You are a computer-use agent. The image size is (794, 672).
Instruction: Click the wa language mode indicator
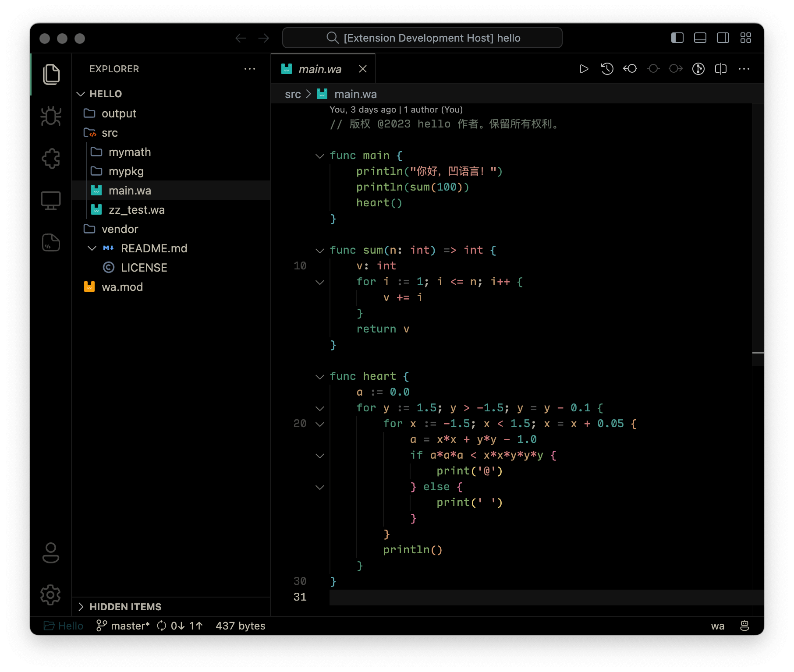point(717,626)
